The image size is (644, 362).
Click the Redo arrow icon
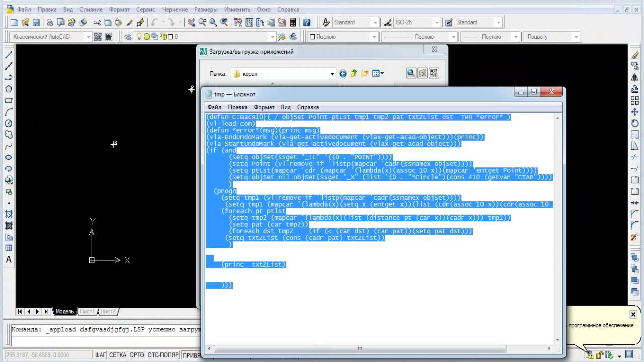tap(172, 22)
